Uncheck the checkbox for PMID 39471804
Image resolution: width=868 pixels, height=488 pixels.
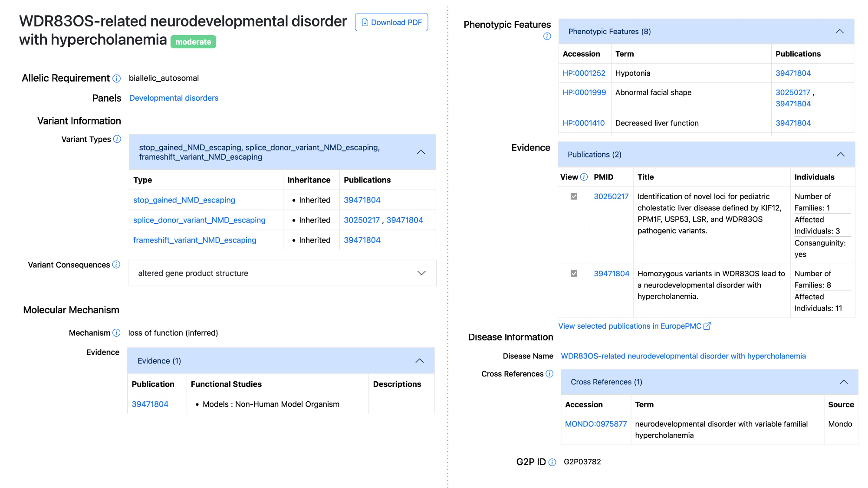pyautogui.click(x=574, y=274)
